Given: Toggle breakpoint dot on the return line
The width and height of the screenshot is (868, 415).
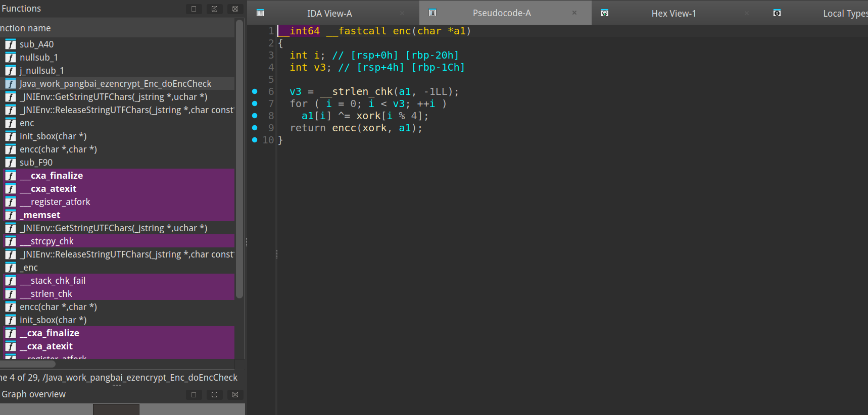Looking at the screenshot, I should tap(255, 128).
